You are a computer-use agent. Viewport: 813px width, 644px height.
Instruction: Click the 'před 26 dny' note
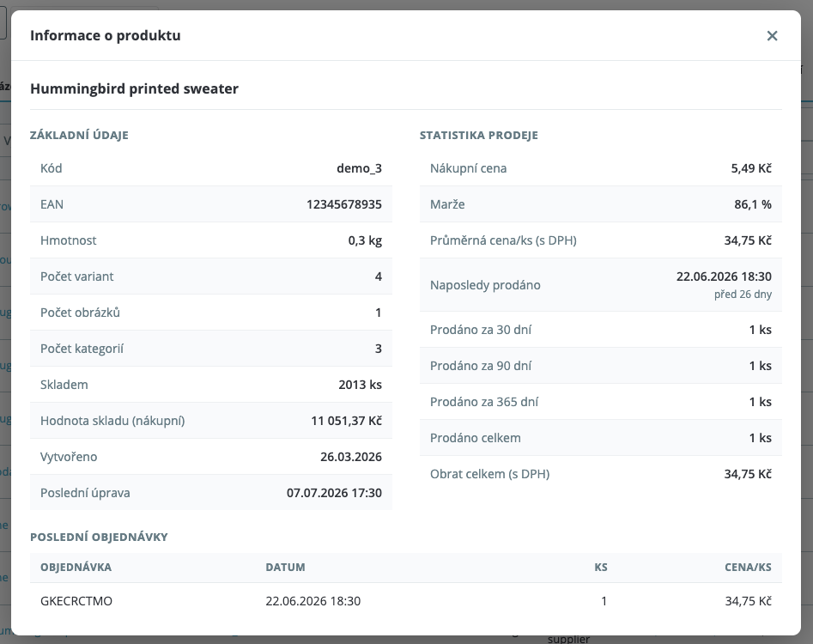pyautogui.click(x=743, y=294)
